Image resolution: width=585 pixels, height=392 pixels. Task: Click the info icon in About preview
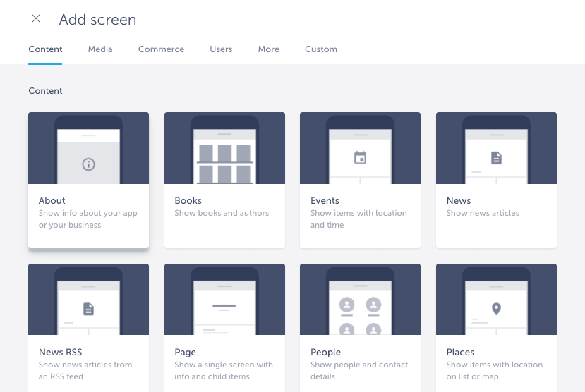click(x=88, y=164)
